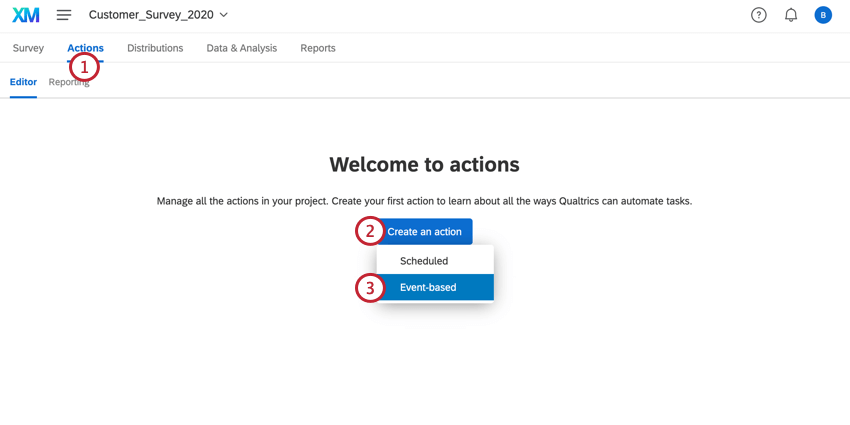
Task: Open the help question mark icon
Action: click(x=758, y=15)
